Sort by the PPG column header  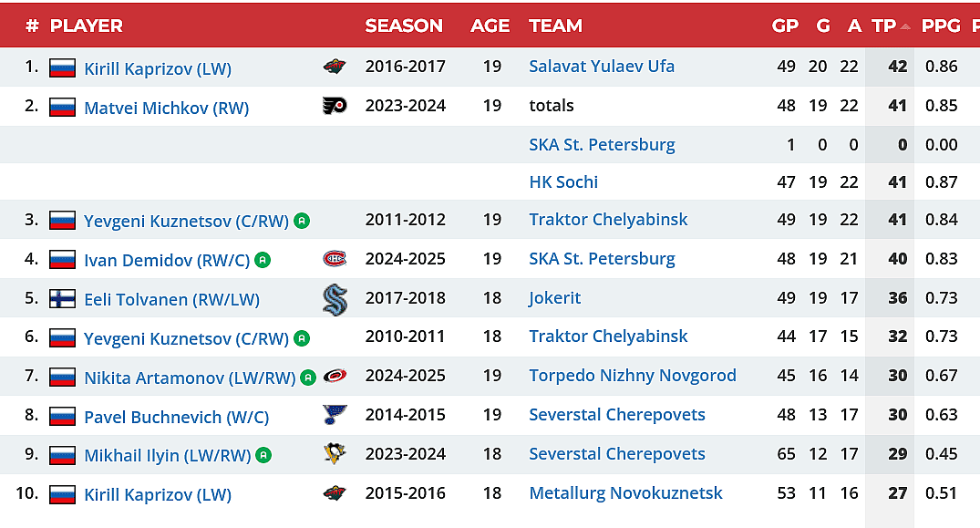tap(941, 26)
